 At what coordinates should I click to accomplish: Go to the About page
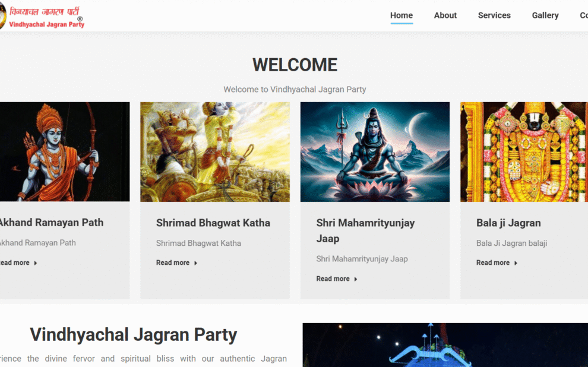pos(445,15)
